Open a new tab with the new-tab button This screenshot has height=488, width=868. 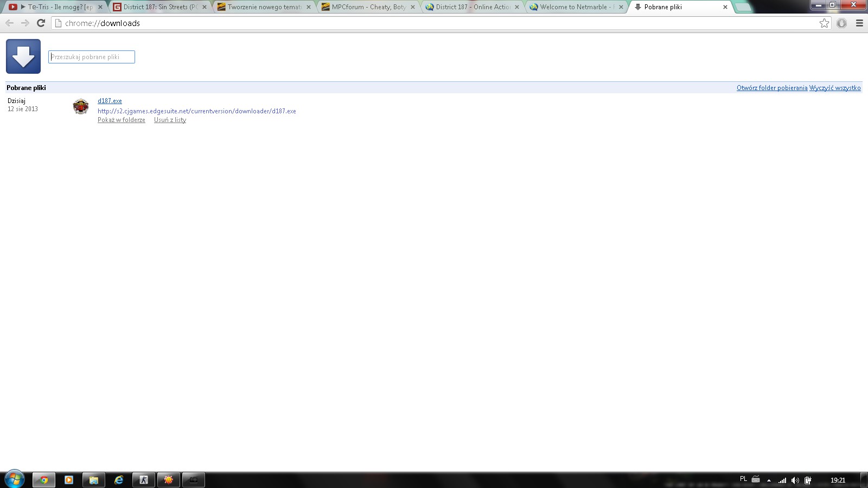(x=743, y=7)
